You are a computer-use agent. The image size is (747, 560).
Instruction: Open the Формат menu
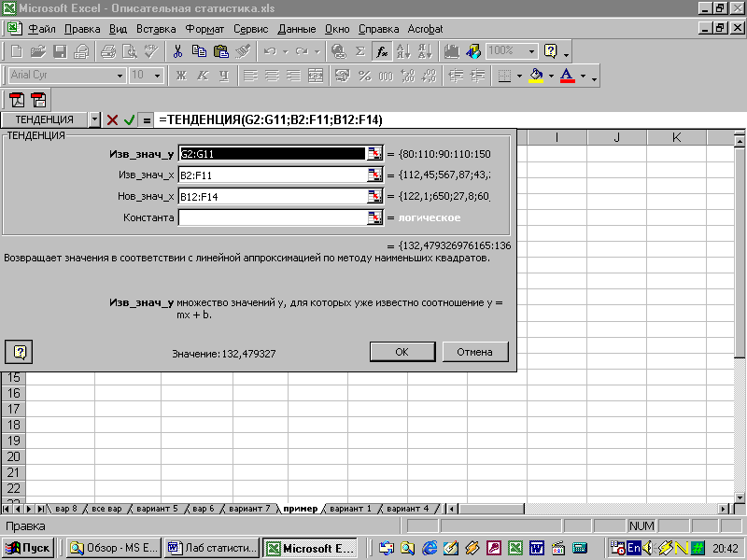204,29
